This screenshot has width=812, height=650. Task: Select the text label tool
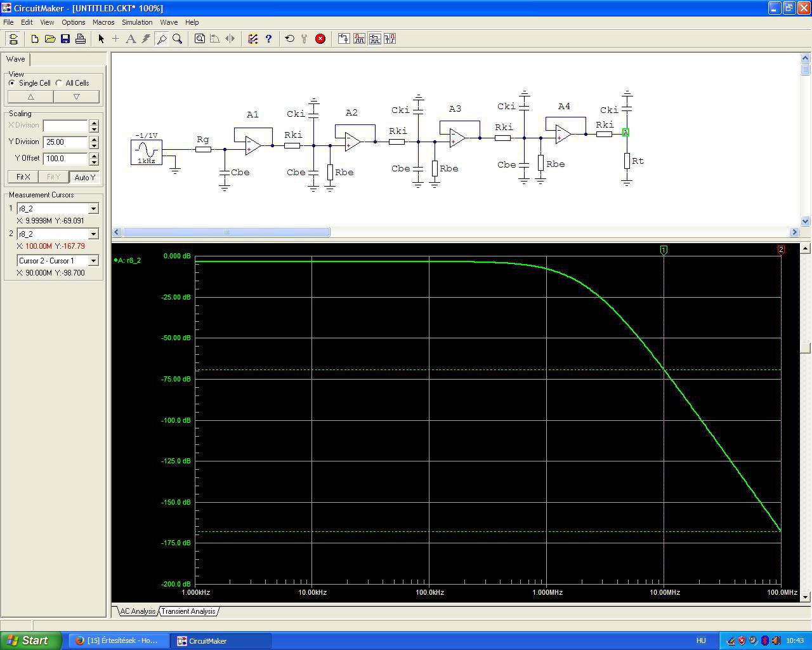tap(131, 39)
